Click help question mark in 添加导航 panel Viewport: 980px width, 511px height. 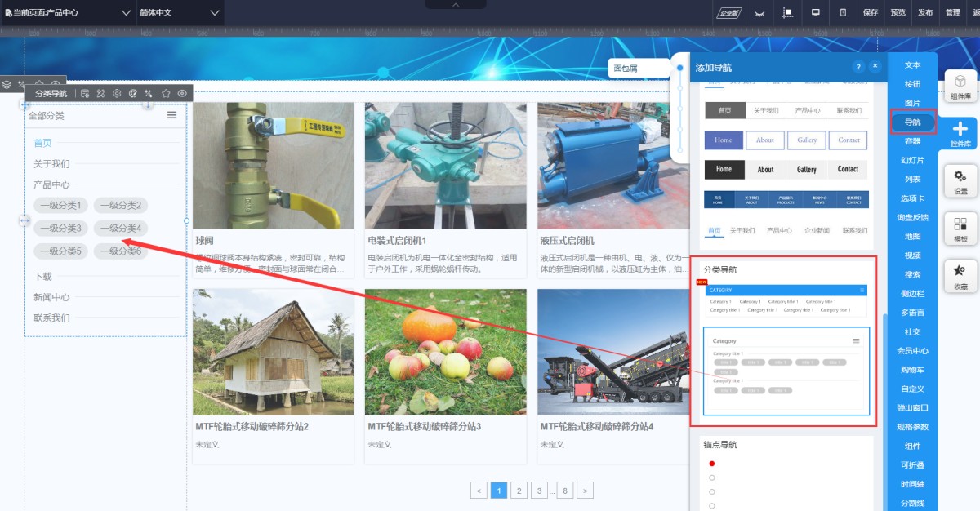(857, 67)
